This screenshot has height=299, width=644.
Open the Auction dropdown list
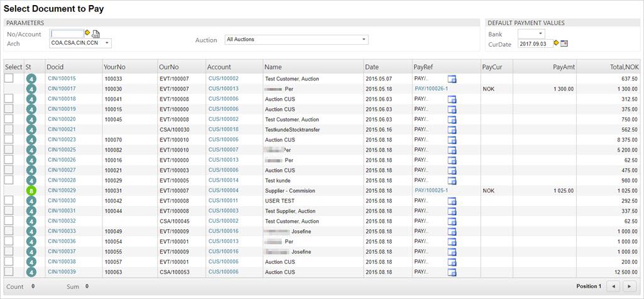coord(364,40)
